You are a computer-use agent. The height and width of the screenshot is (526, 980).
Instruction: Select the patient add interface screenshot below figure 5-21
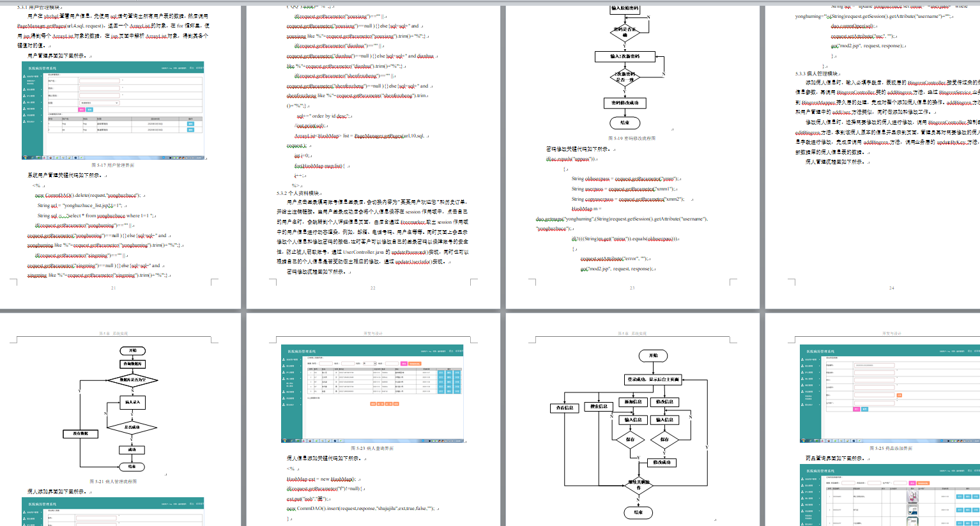[113, 511]
